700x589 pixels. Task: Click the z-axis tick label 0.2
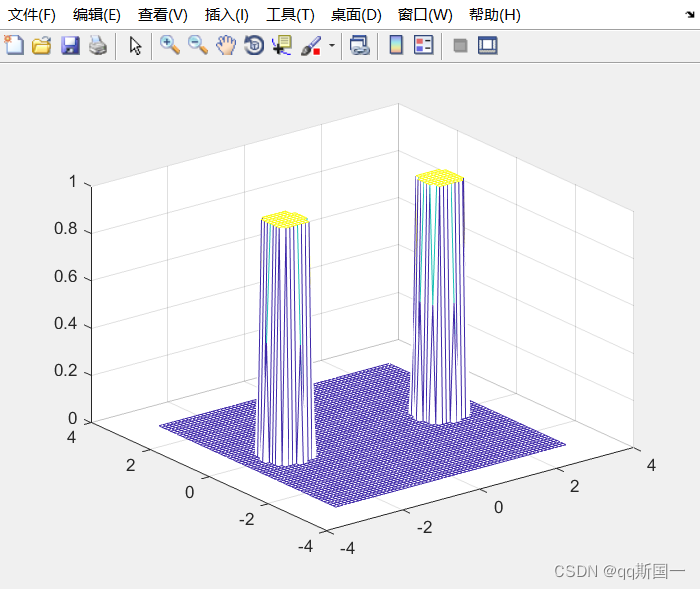pyautogui.click(x=66, y=371)
